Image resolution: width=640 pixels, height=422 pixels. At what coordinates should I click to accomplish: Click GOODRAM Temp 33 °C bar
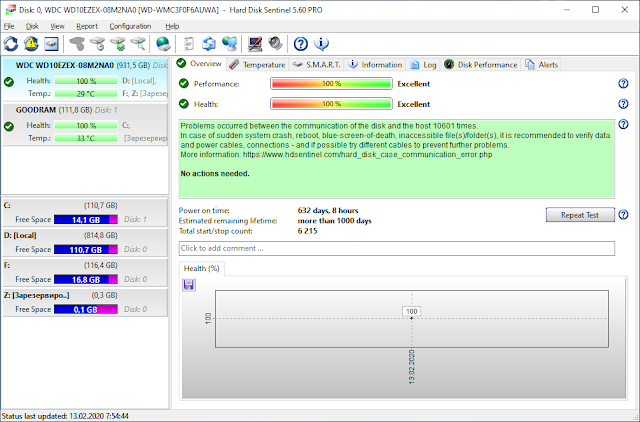pyautogui.click(x=86, y=138)
